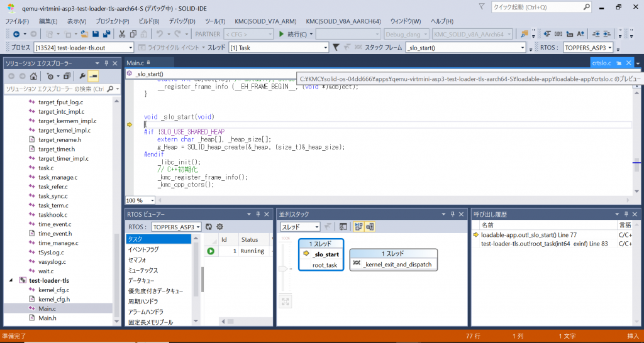Open the デバッグ(D) menu
This screenshot has height=343, width=644.
coord(182,21)
